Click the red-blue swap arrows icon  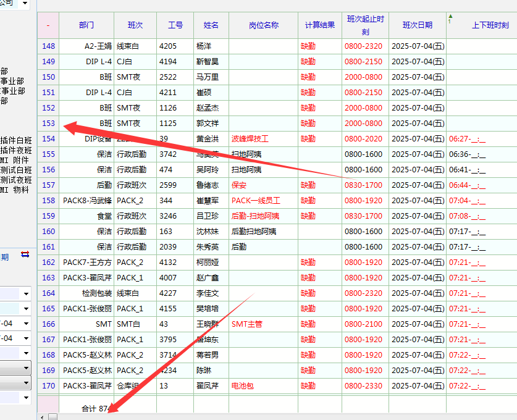pyautogui.click(x=25, y=254)
